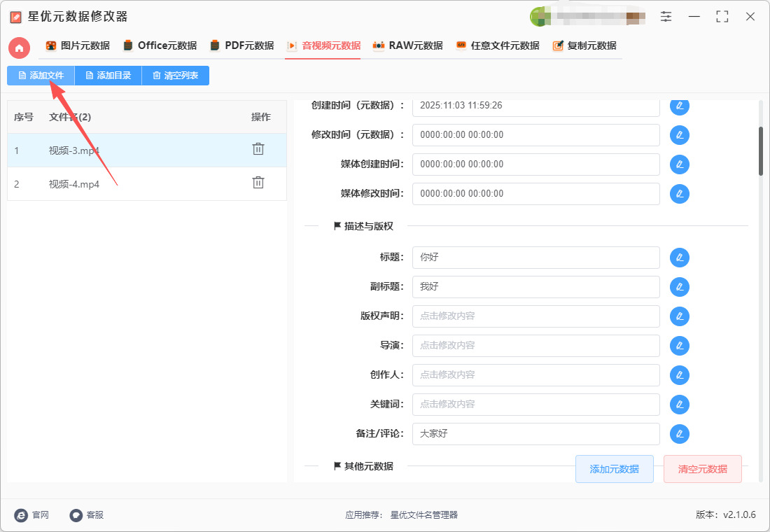Click edit icon for 媒体创建时间

679,164
